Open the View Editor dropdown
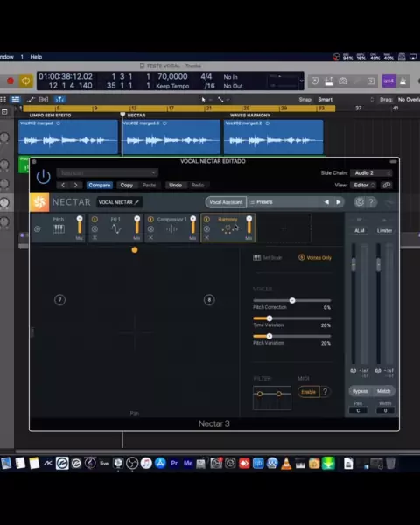Screen dimensions: 420x525 [x=364, y=185]
